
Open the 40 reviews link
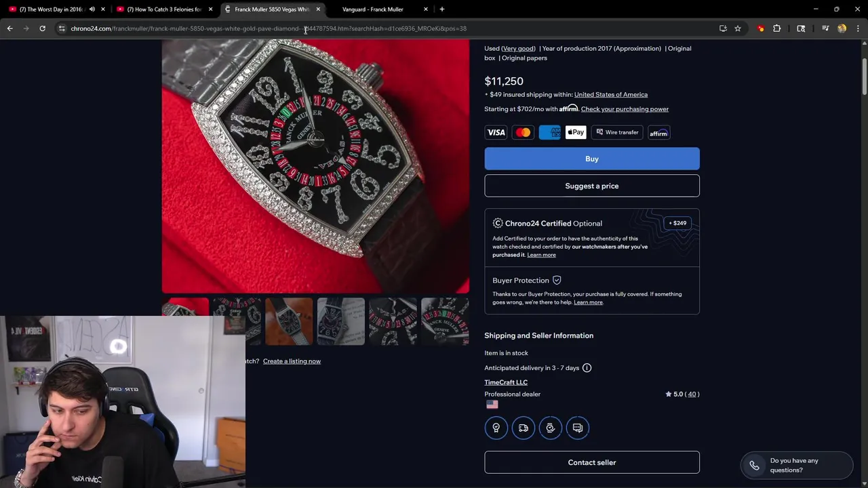tap(692, 394)
